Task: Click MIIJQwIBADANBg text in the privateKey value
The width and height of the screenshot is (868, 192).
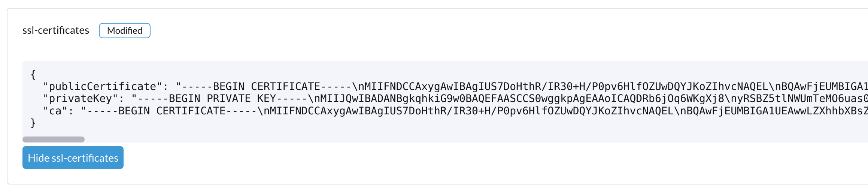Action: pyautogui.click(x=365, y=99)
